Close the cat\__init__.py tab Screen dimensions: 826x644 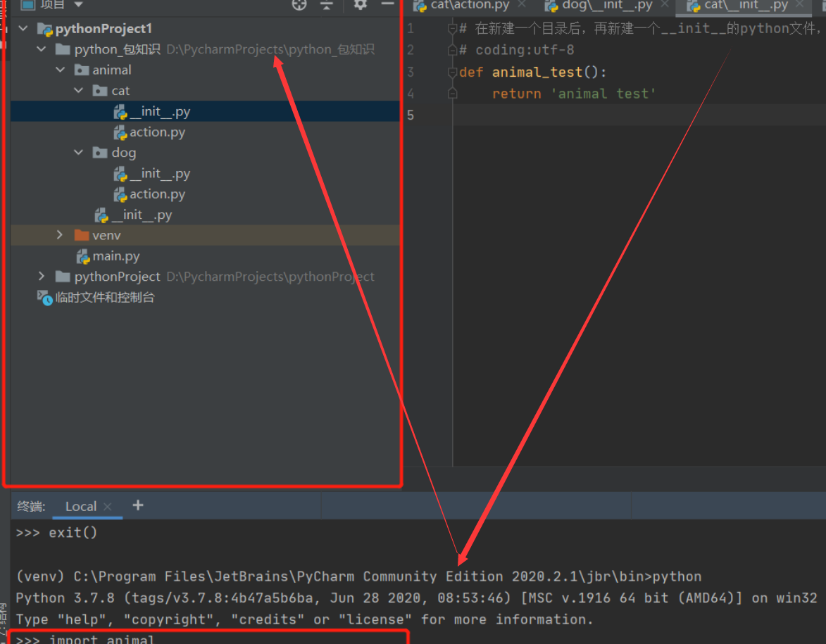coord(800,4)
